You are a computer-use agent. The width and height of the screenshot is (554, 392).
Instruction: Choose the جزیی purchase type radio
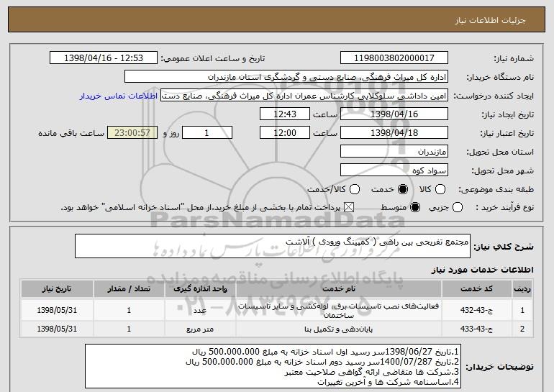(457, 208)
